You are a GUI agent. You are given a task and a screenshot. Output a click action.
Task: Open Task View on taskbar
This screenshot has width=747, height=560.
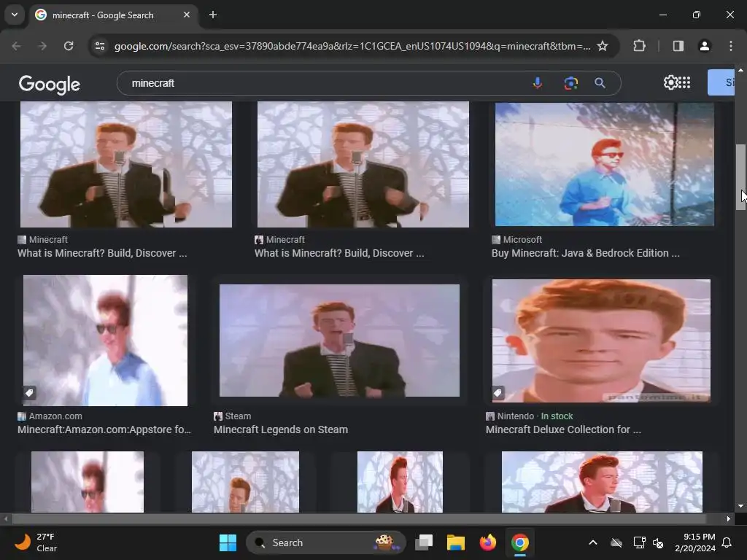click(424, 542)
